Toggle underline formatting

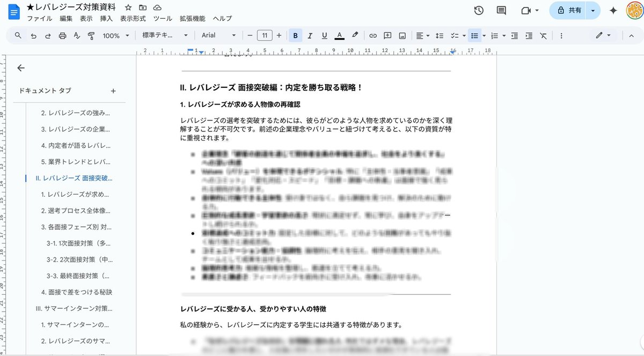(x=323, y=35)
